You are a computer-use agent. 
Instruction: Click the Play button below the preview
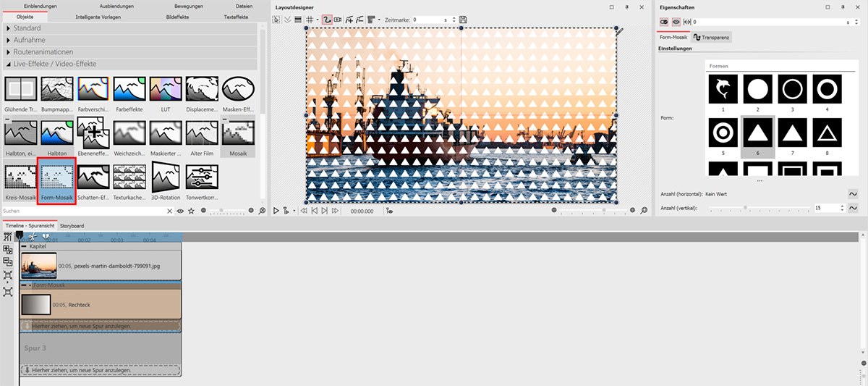(276, 211)
